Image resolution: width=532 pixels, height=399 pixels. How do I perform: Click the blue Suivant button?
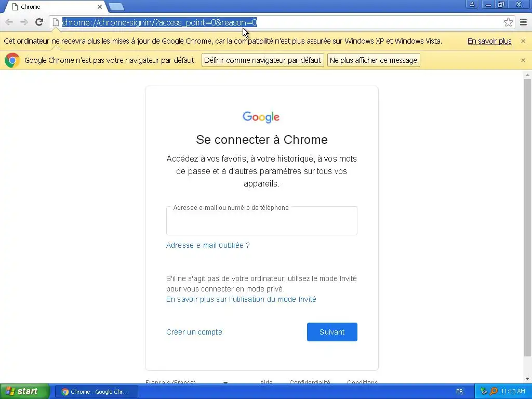point(332,332)
